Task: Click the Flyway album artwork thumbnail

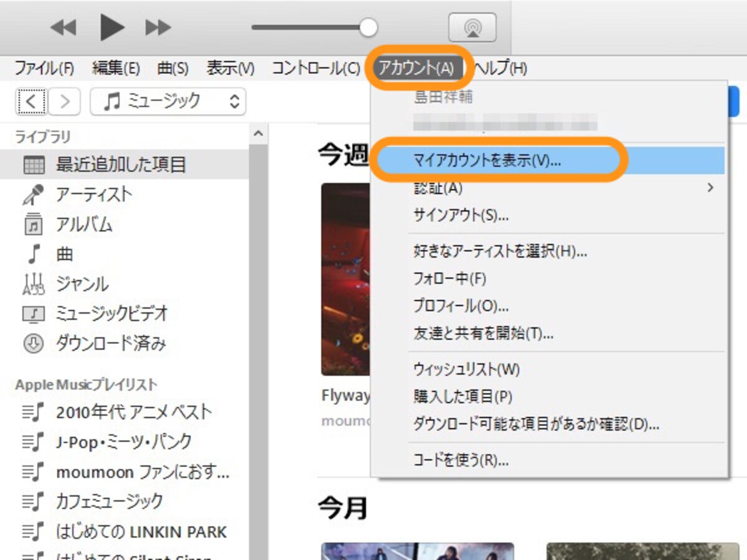Action: [x=346, y=279]
